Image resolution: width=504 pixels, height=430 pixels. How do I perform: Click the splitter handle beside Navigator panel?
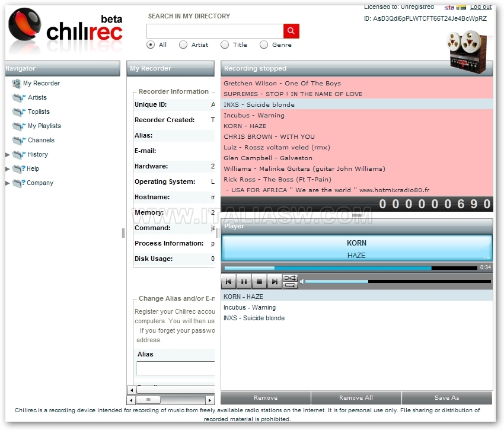tap(123, 233)
